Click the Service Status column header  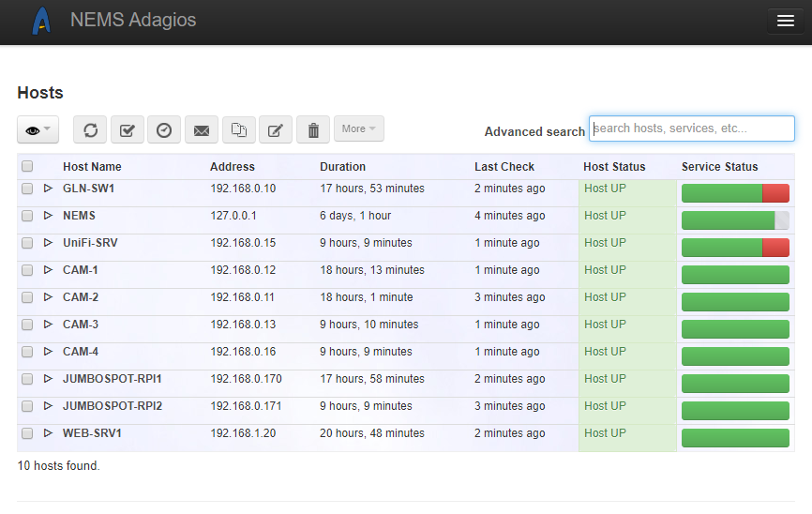coord(720,166)
